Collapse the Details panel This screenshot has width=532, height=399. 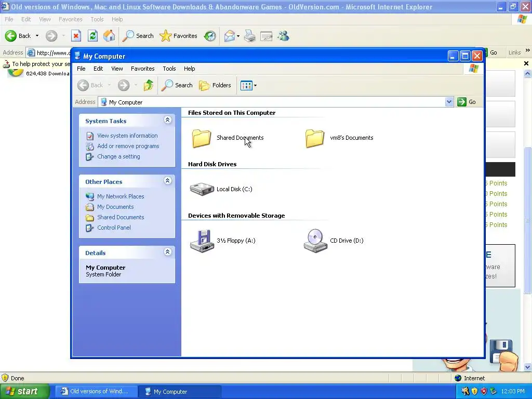click(x=168, y=252)
